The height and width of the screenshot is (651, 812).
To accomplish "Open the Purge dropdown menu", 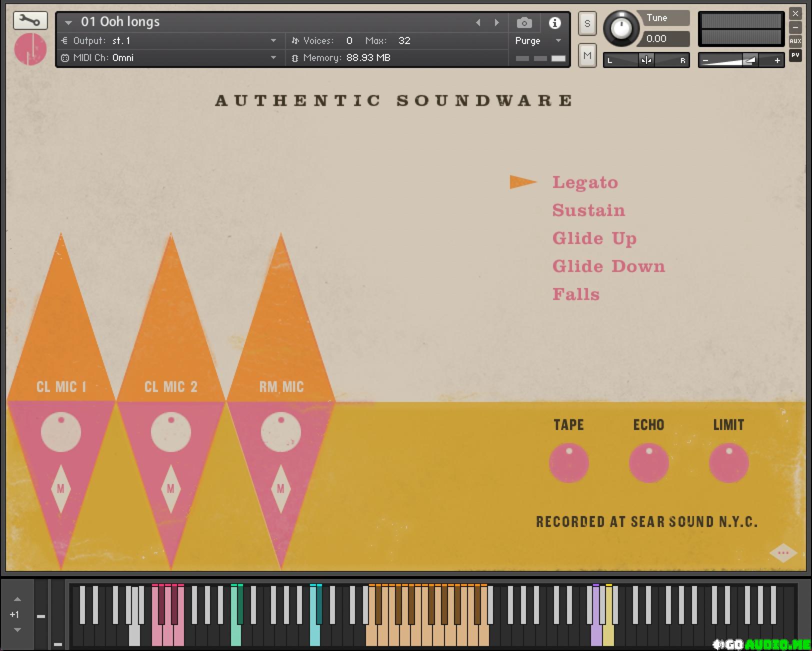I will coord(558,41).
